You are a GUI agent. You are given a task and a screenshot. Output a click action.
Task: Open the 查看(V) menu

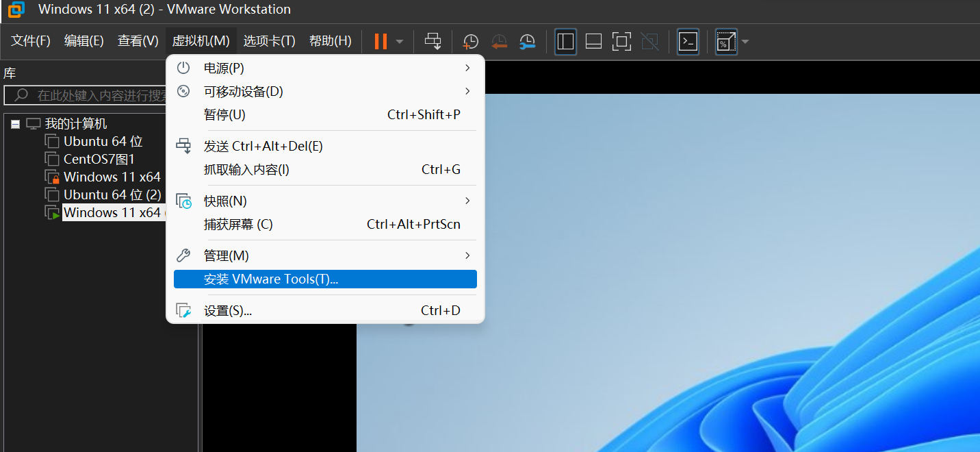click(x=138, y=41)
